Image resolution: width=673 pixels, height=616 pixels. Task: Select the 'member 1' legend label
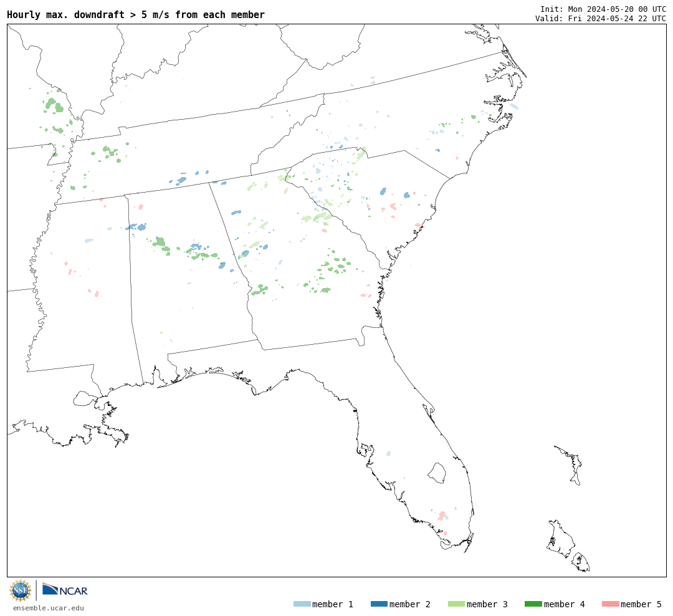coord(333,604)
